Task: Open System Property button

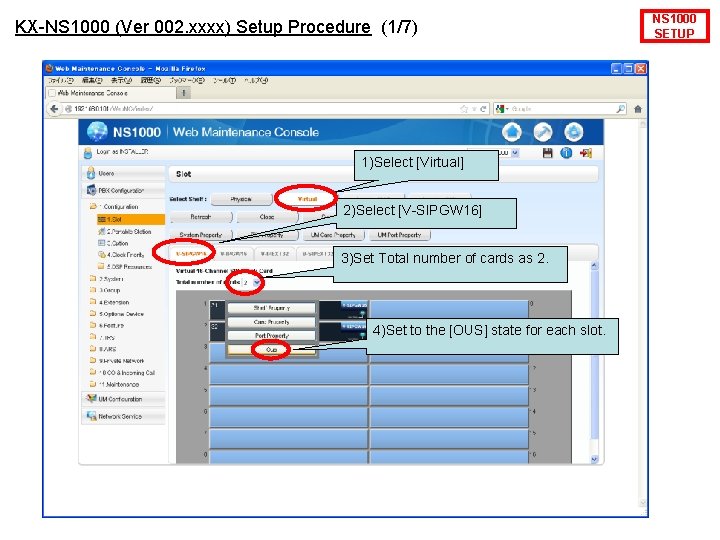Action: point(201,235)
